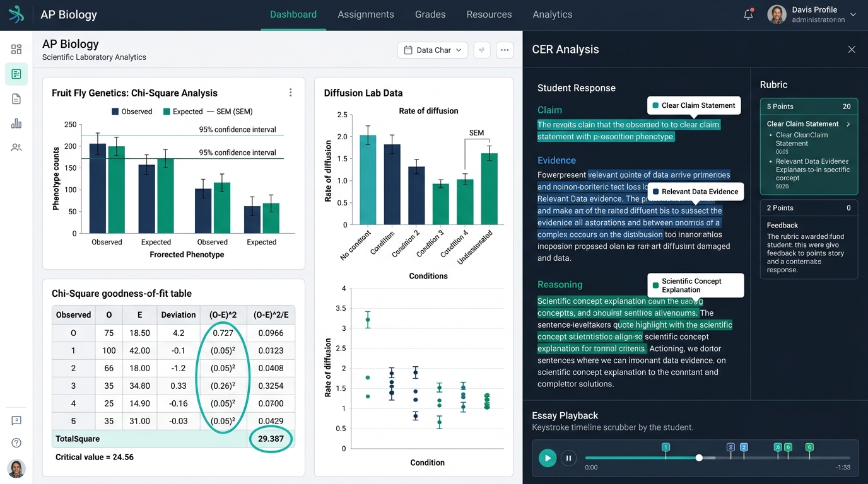The image size is (868, 484).
Task: Pause the essay playback
Action: coord(568,458)
